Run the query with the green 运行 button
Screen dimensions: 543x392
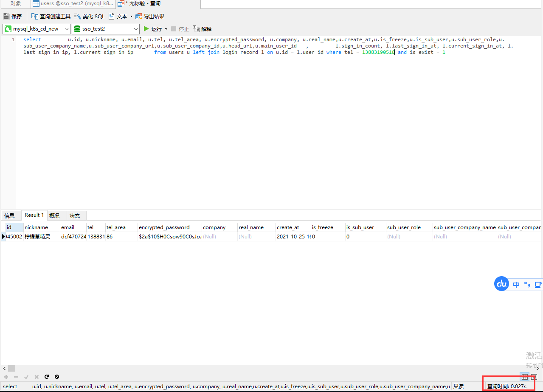pos(152,29)
